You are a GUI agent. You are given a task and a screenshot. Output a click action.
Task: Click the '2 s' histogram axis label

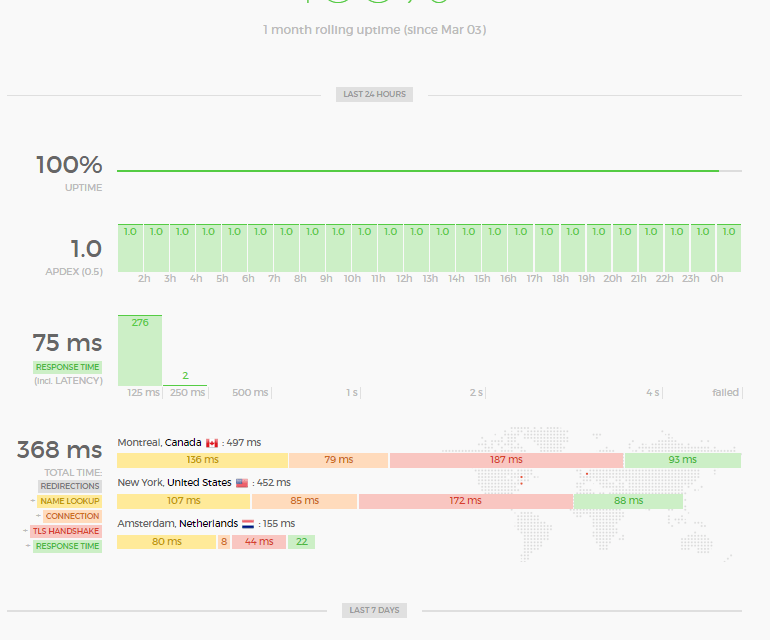[476, 392]
